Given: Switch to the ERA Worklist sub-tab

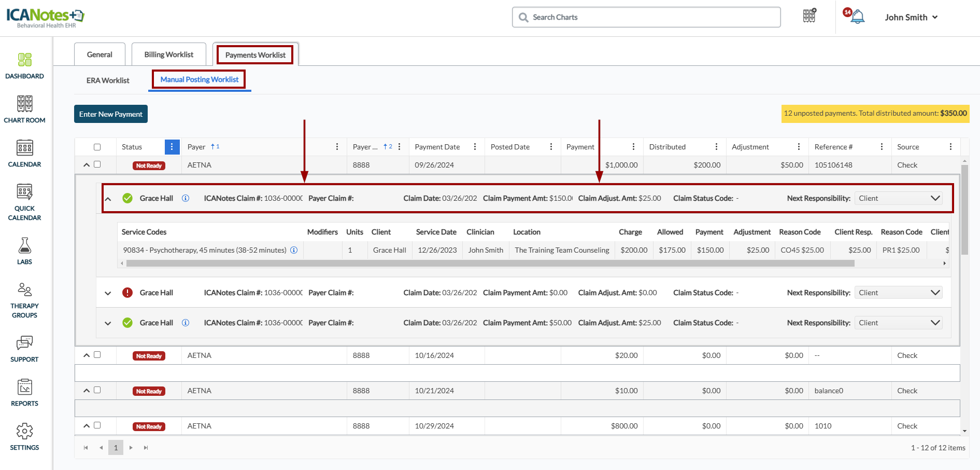Looking at the screenshot, I should coord(108,80).
